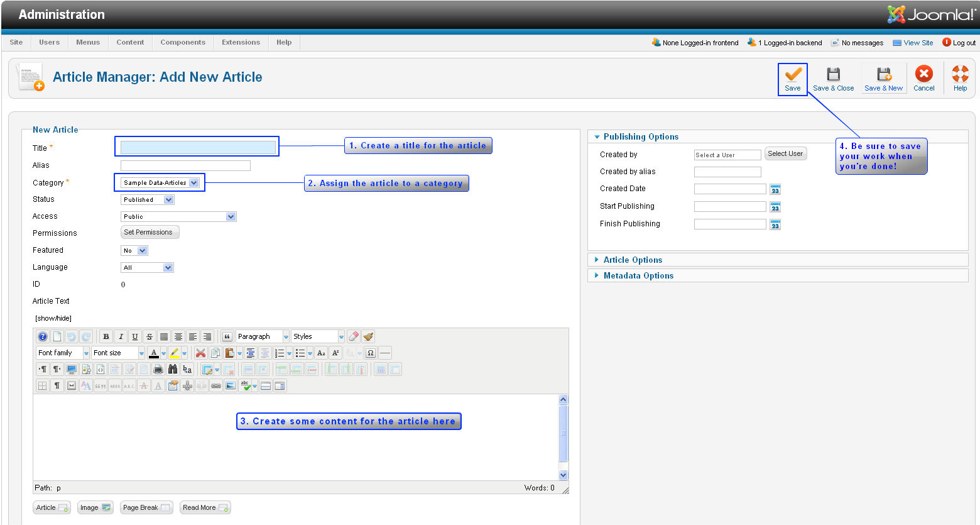The height and width of the screenshot is (525, 980).
Task: Click the Save checkmark icon
Action: point(793,74)
